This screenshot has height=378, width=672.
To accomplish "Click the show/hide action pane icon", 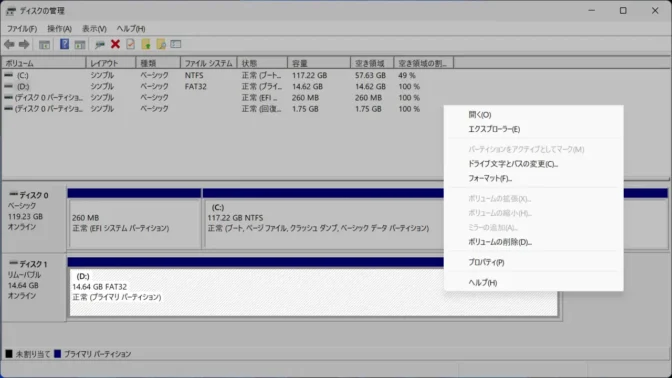I will pos(80,44).
